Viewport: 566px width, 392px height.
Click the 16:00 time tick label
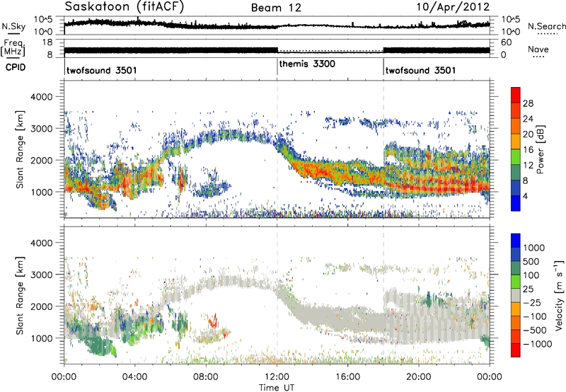click(x=347, y=377)
